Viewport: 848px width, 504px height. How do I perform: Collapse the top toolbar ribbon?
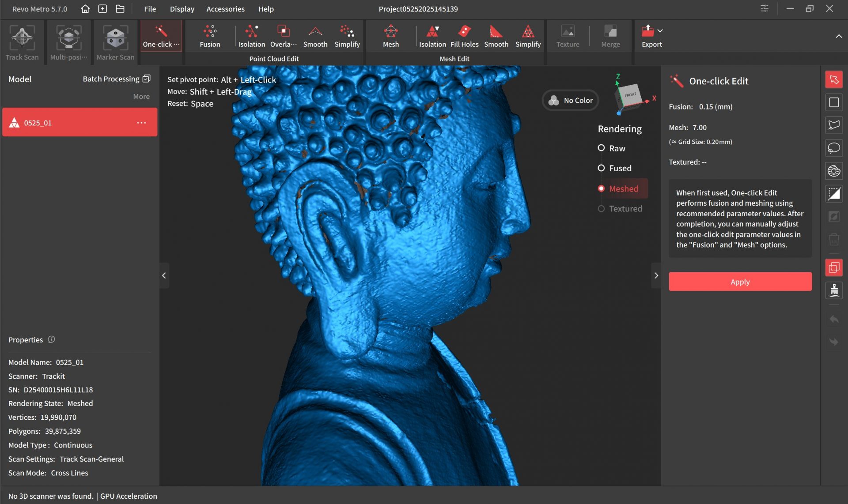838,36
